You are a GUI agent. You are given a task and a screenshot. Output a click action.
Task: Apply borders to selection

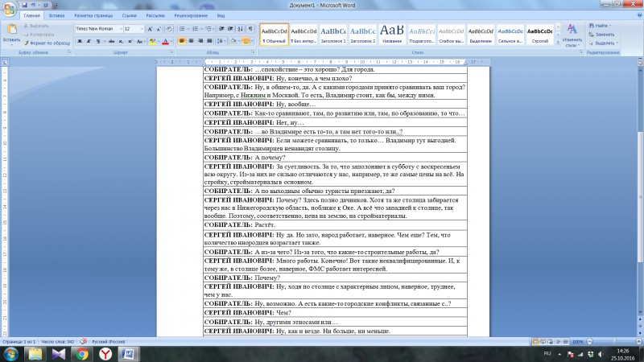point(246,41)
